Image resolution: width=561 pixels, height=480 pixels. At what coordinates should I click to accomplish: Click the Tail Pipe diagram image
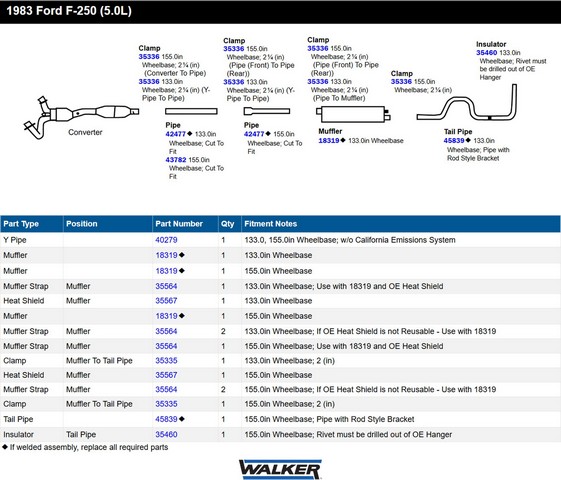(467, 103)
